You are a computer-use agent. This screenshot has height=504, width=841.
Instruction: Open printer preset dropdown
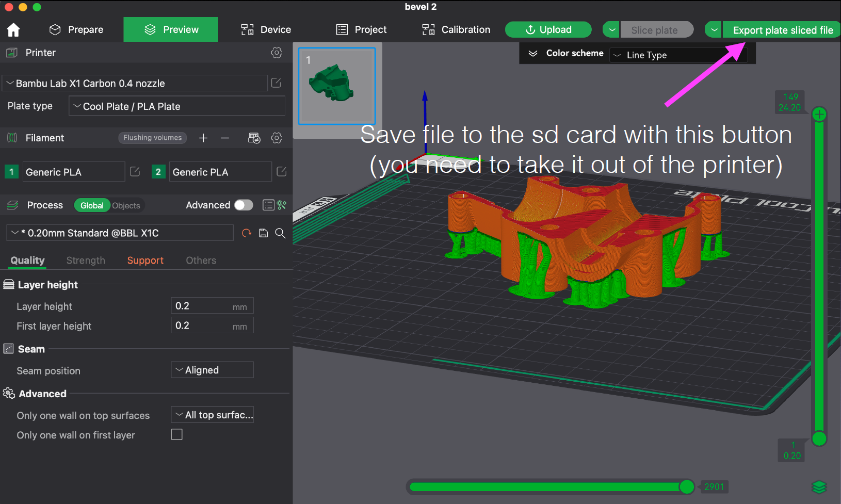tap(135, 83)
